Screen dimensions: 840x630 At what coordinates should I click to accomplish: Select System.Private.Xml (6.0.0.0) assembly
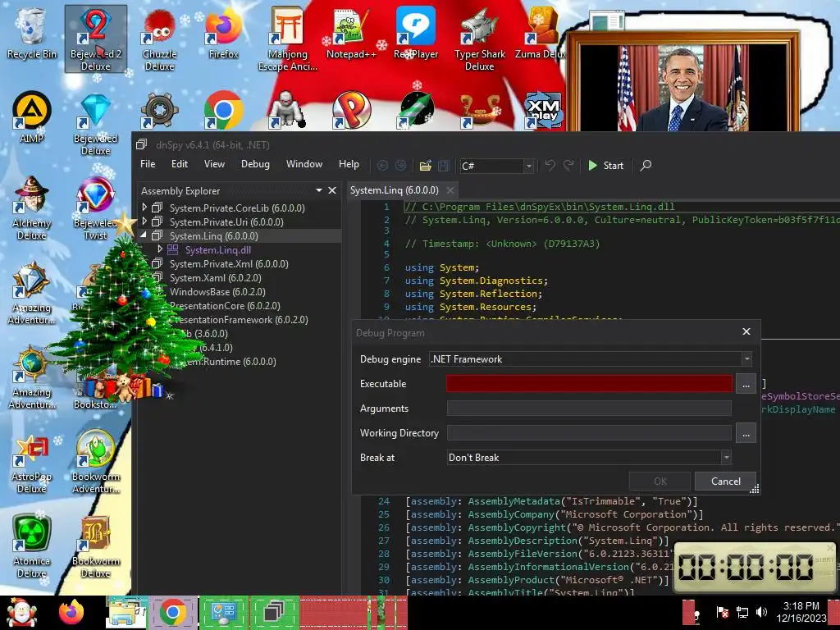click(229, 263)
